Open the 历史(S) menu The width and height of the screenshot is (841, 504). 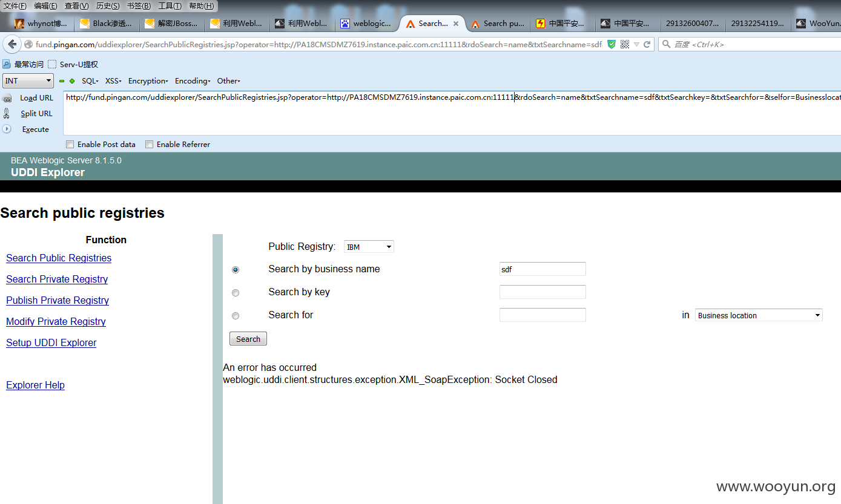(108, 6)
